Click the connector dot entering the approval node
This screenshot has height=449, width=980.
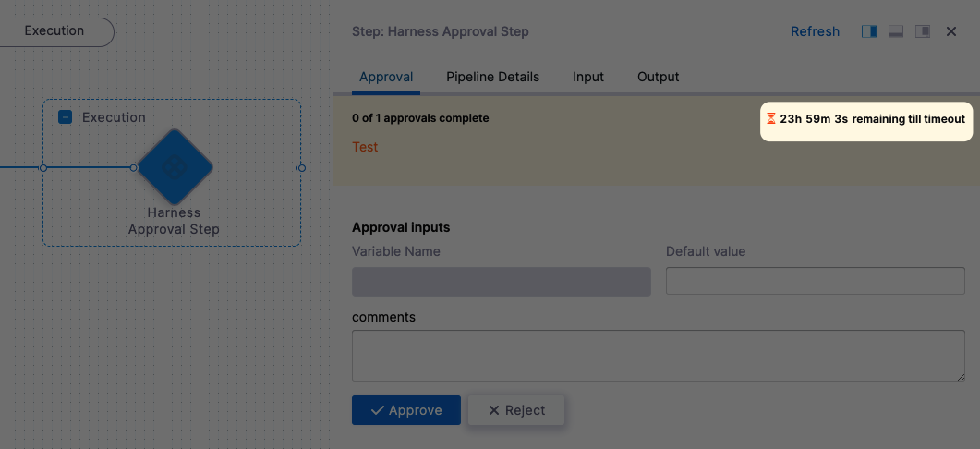134,168
